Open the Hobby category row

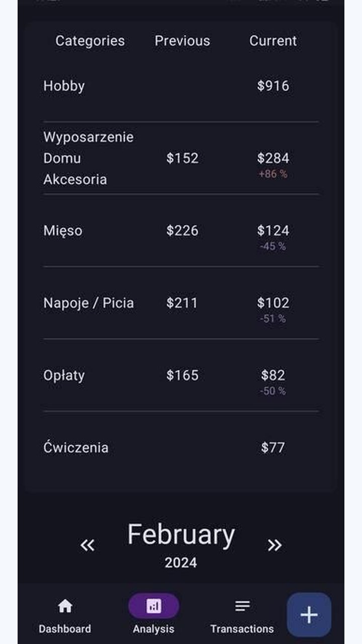click(181, 86)
